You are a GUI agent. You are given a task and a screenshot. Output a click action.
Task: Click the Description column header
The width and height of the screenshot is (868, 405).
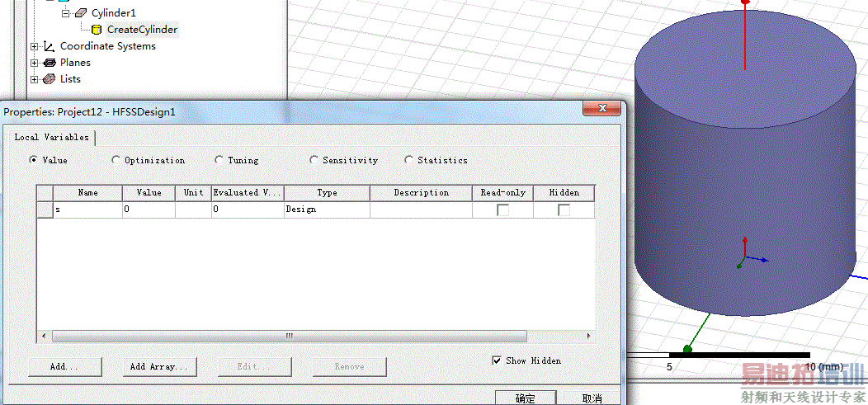point(421,193)
